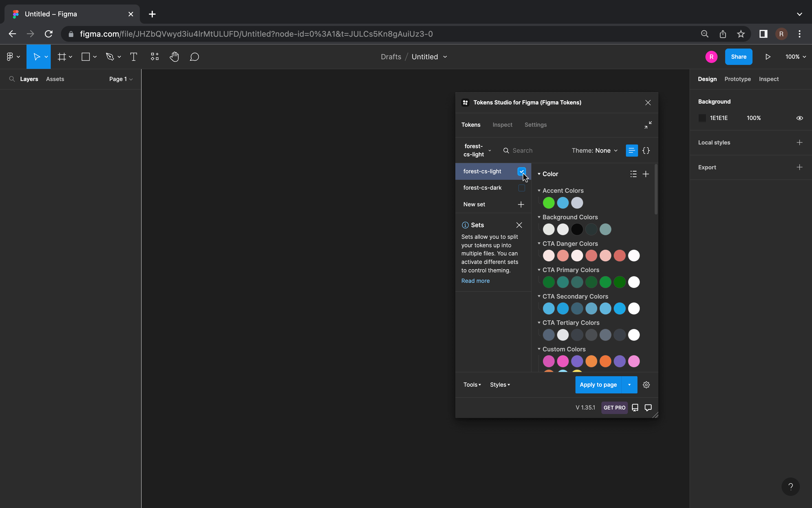Viewport: 812px width, 508px height.
Task: Open Figma help question mark
Action: click(791, 487)
